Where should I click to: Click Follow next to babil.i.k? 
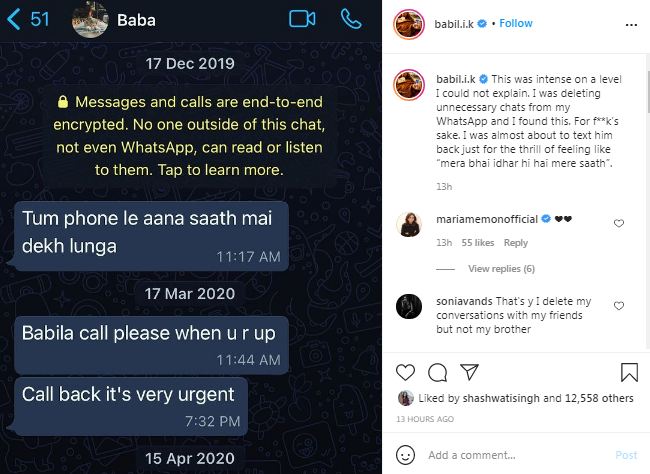tap(516, 23)
